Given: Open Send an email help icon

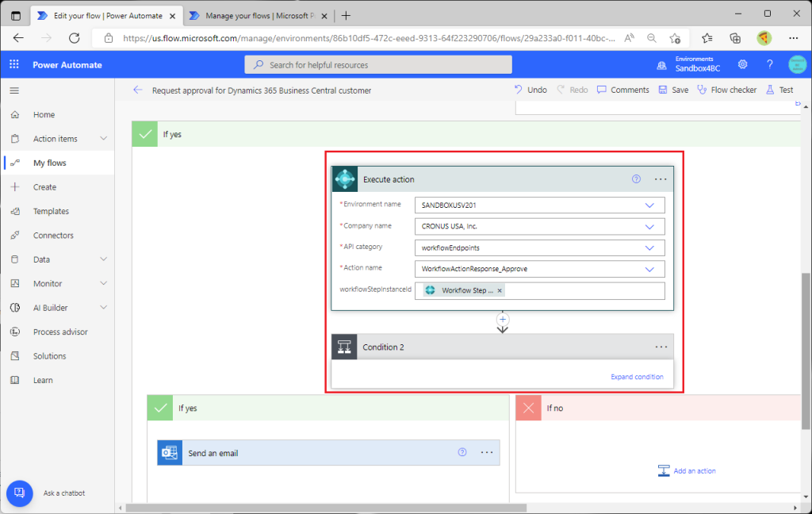Looking at the screenshot, I should pyautogui.click(x=462, y=452).
